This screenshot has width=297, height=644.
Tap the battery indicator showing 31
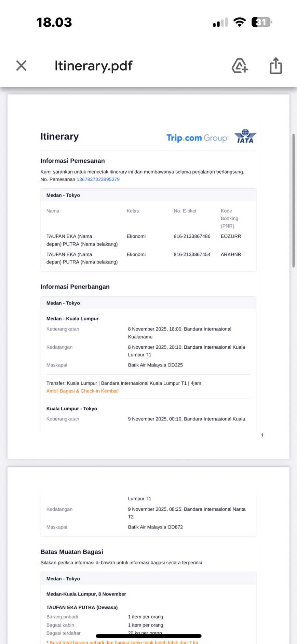click(x=261, y=23)
